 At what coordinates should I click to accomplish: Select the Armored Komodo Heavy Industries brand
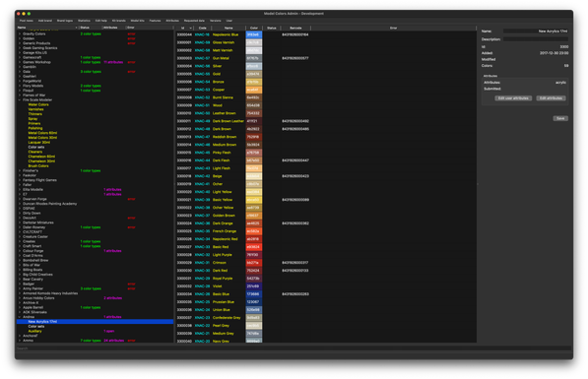click(50, 293)
